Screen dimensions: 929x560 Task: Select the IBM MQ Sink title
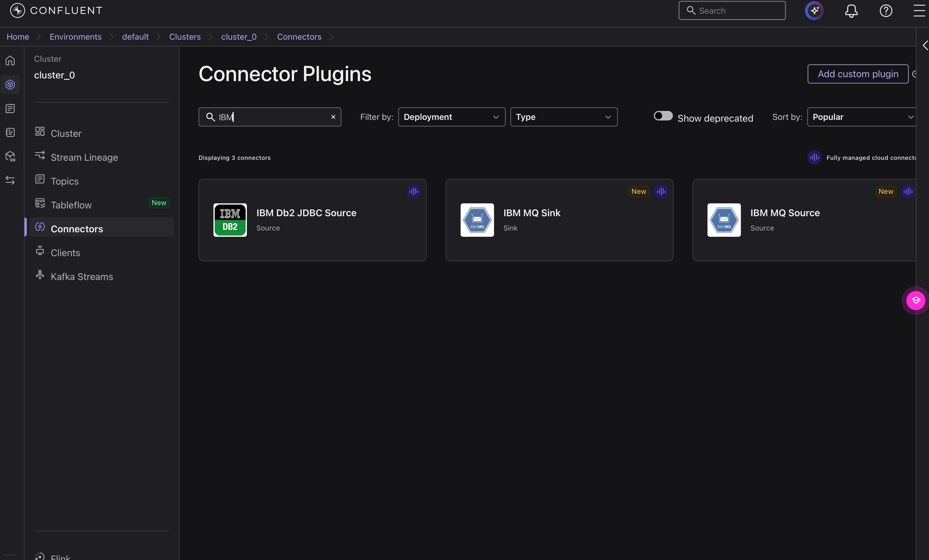[x=532, y=213]
